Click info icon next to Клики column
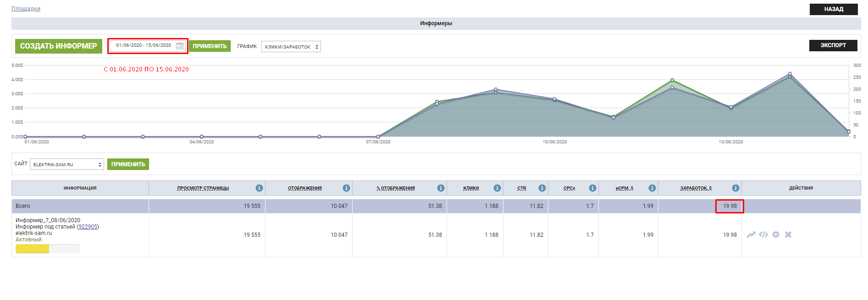The image size is (868, 300). [x=497, y=188]
